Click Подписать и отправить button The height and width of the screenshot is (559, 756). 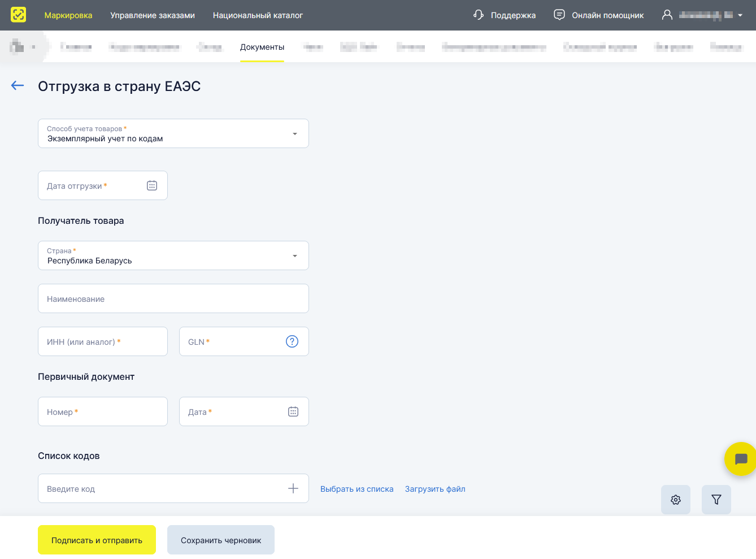97,540
